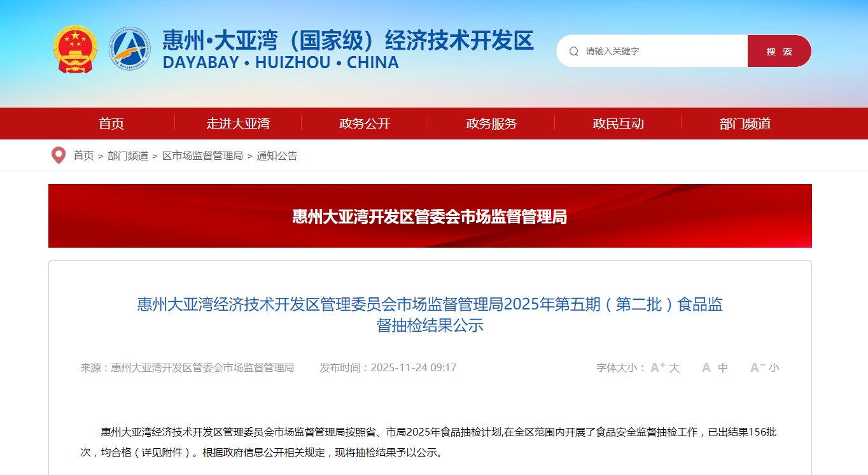The width and height of the screenshot is (868, 475).
Task: Open the 政务公开 menu item
Action: tap(365, 124)
